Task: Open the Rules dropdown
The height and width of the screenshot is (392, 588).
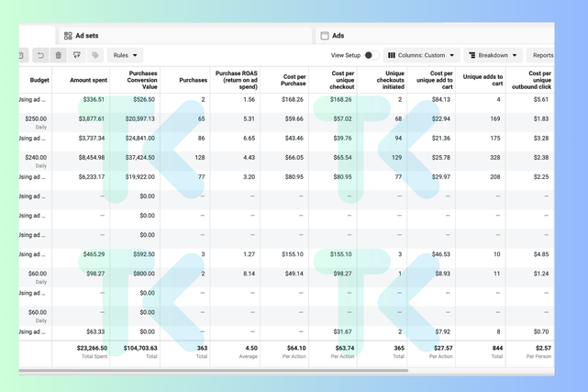Action: 125,55
